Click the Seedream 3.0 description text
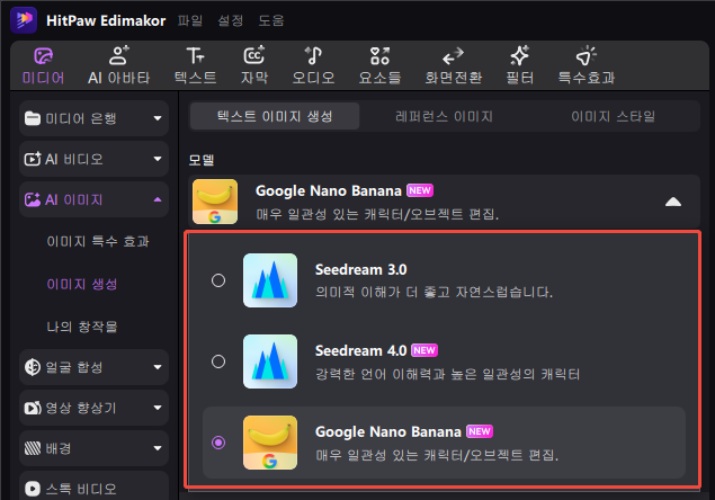The width and height of the screenshot is (715, 500). (x=434, y=292)
